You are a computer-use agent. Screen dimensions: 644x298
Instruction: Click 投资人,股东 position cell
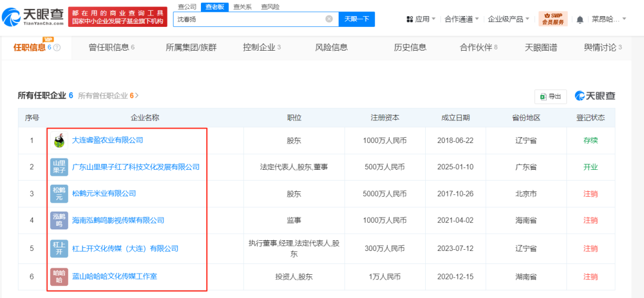(x=294, y=277)
